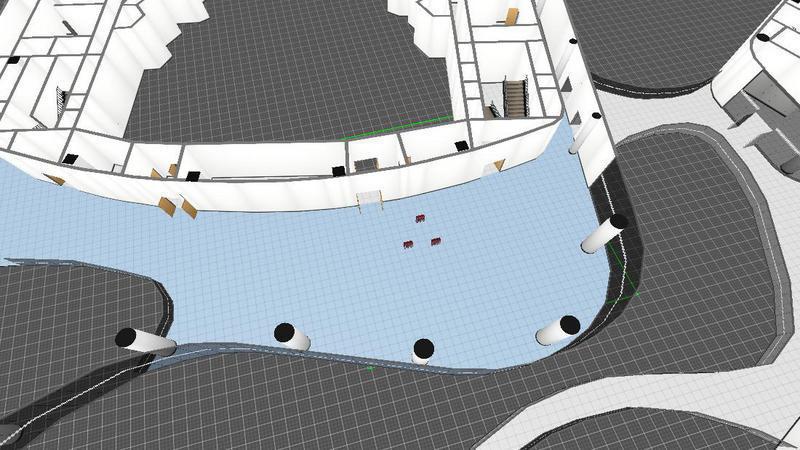Screen dimensions: 800x450
Task: Select the bottom-center white cylindrical column
Action: pyautogui.click(x=422, y=351)
